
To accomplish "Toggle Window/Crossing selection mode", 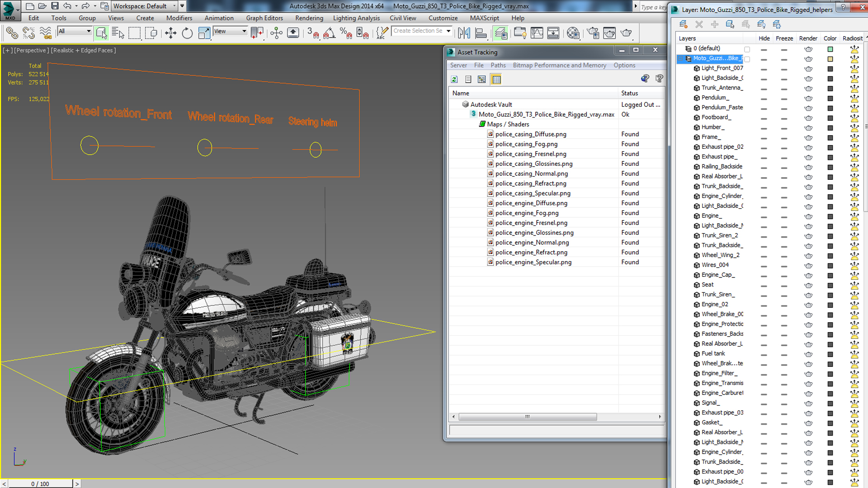I will 151,33.
